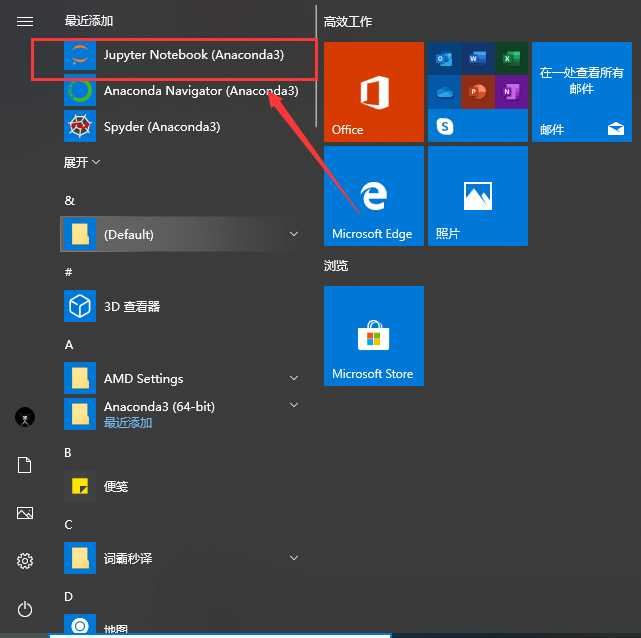Open the Office tile
This screenshot has width=641, height=638.
[x=374, y=92]
